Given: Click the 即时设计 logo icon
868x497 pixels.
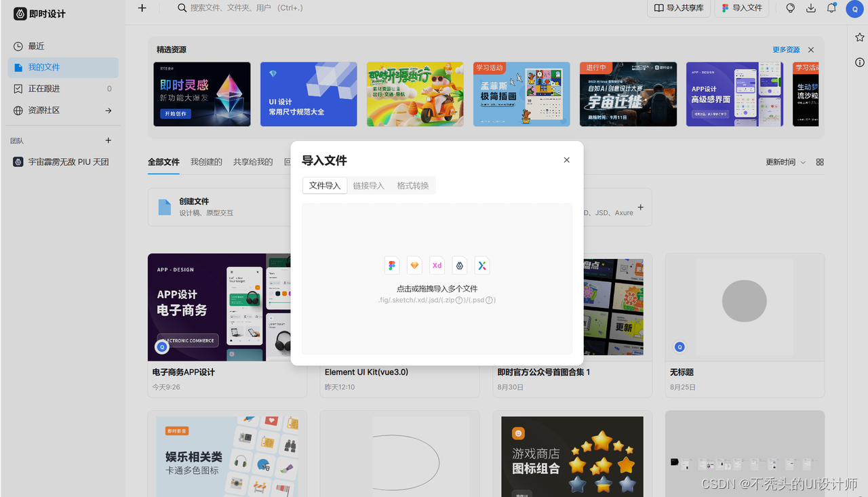Looking at the screenshot, I should pyautogui.click(x=20, y=14).
